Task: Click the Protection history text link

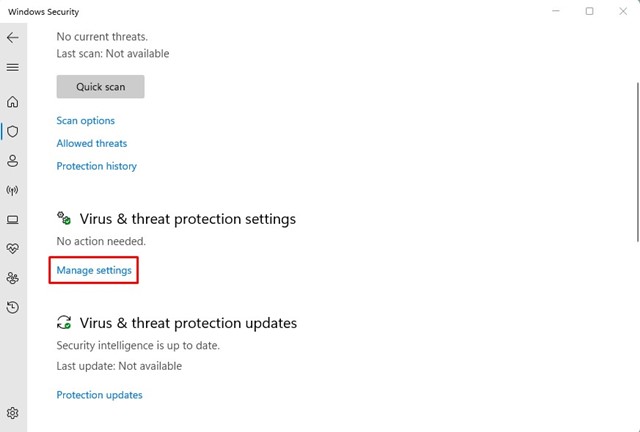Action: point(97,166)
